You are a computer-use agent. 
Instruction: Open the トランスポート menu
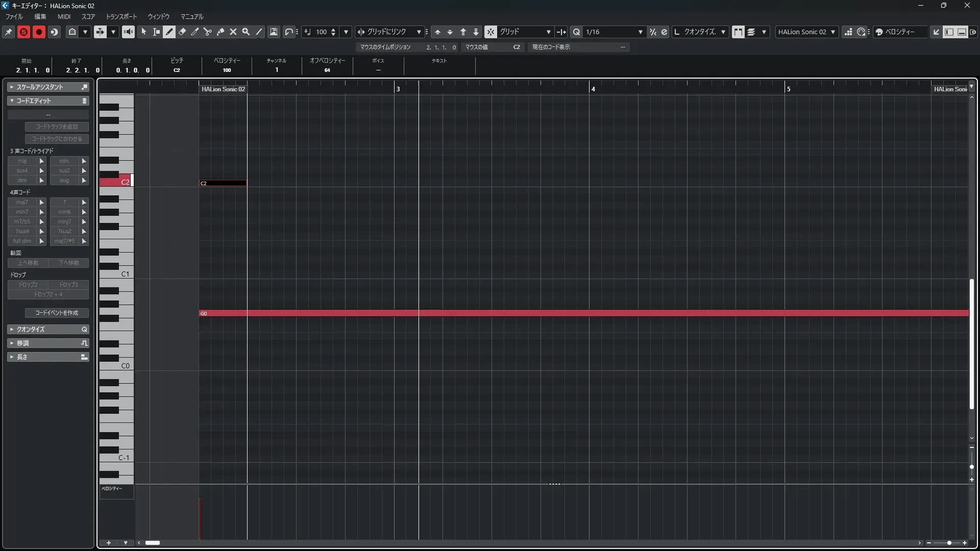click(121, 16)
